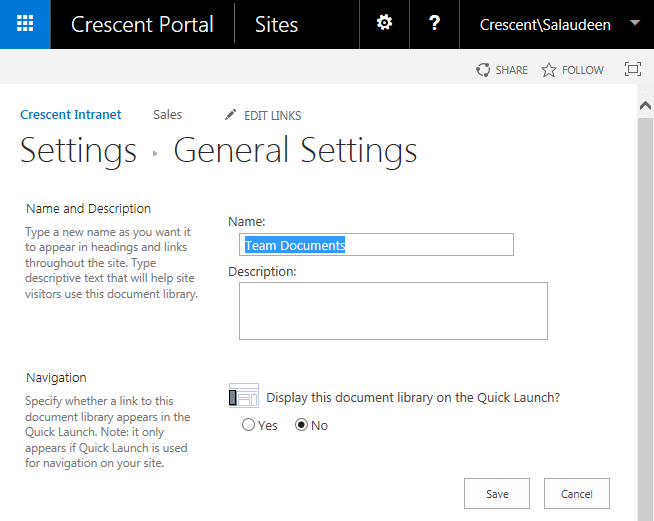Click the Settings breadcrumb heading
This screenshot has width=654, height=521.
click(79, 151)
